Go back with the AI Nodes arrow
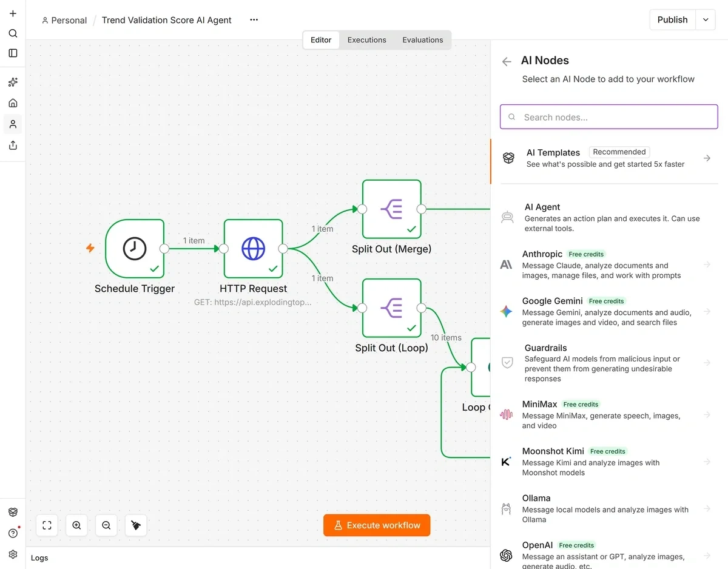 pyautogui.click(x=507, y=61)
